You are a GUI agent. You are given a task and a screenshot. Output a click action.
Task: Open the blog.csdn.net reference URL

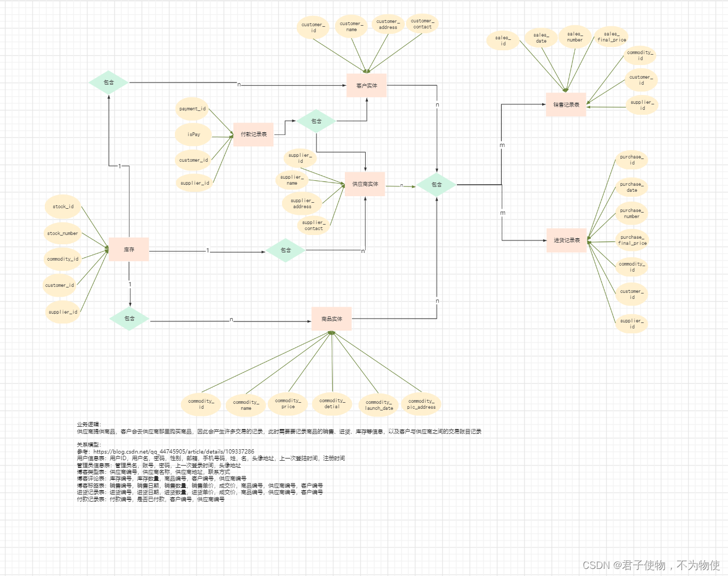click(x=174, y=451)
